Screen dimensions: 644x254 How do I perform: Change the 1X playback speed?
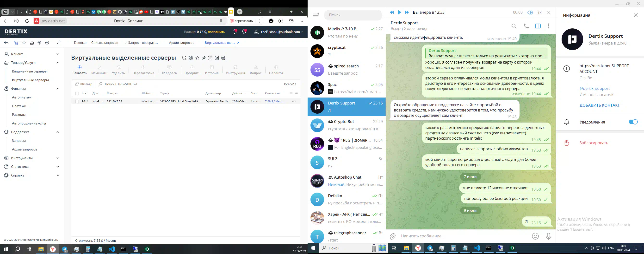(x=539, y=13)
